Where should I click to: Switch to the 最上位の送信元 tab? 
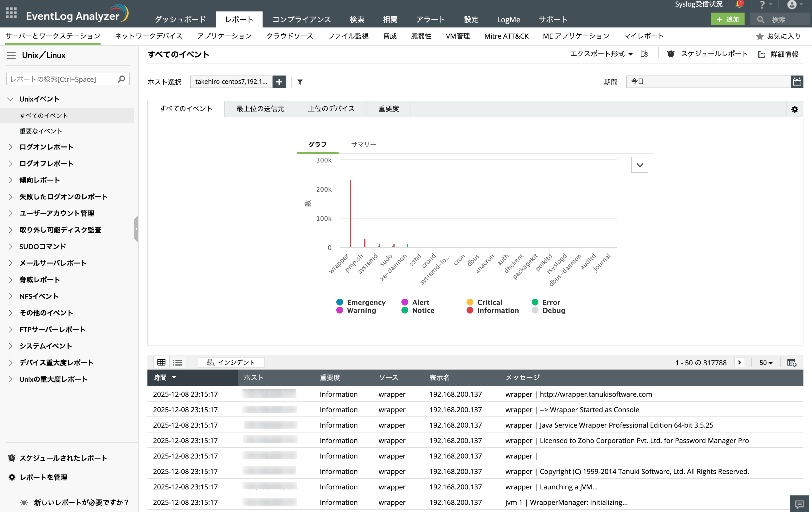tap(260, 109)
